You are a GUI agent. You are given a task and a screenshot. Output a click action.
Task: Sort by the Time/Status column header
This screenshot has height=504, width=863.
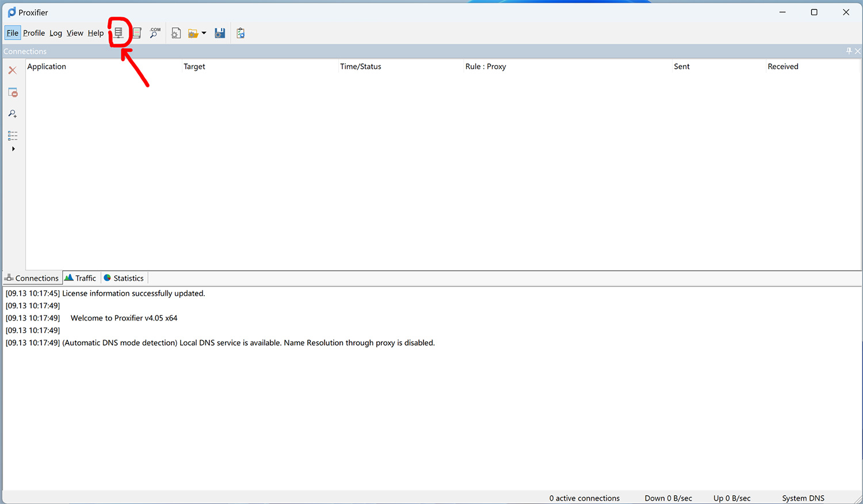(361, 66)
